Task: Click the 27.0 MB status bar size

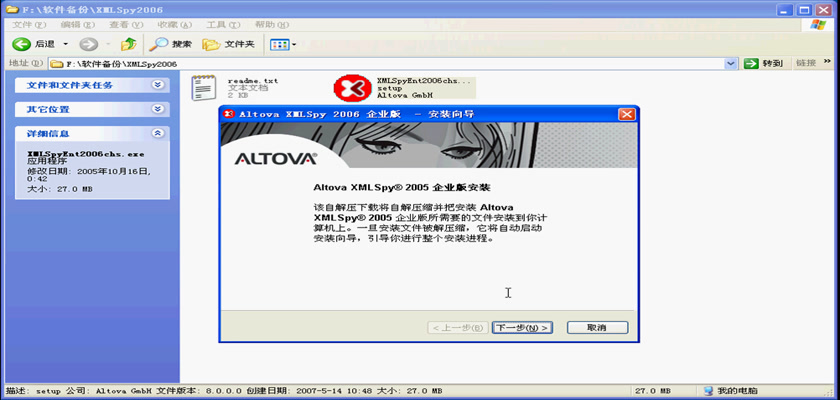Action: 651,391
